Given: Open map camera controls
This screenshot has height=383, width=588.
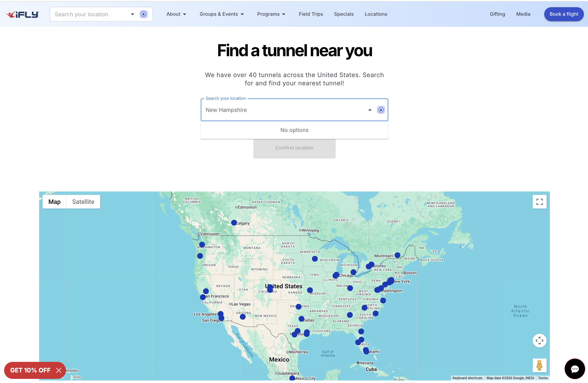Looking at the screenshot, I should point(539,340).
